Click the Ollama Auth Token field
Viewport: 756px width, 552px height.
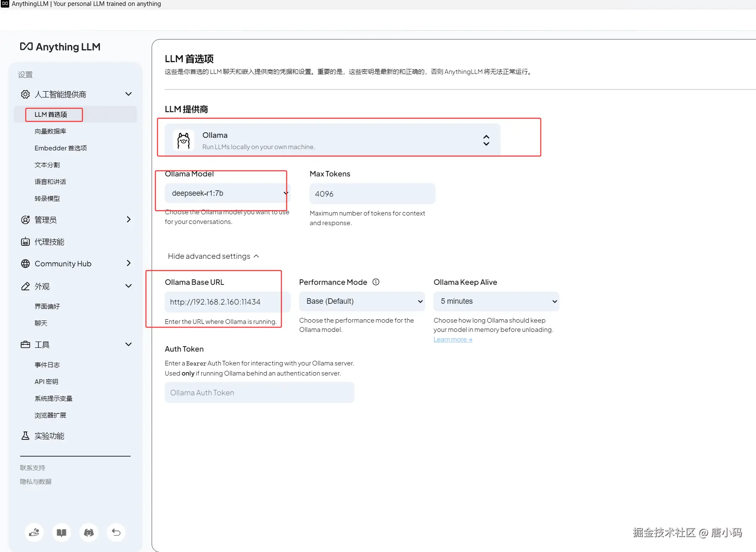260,393
